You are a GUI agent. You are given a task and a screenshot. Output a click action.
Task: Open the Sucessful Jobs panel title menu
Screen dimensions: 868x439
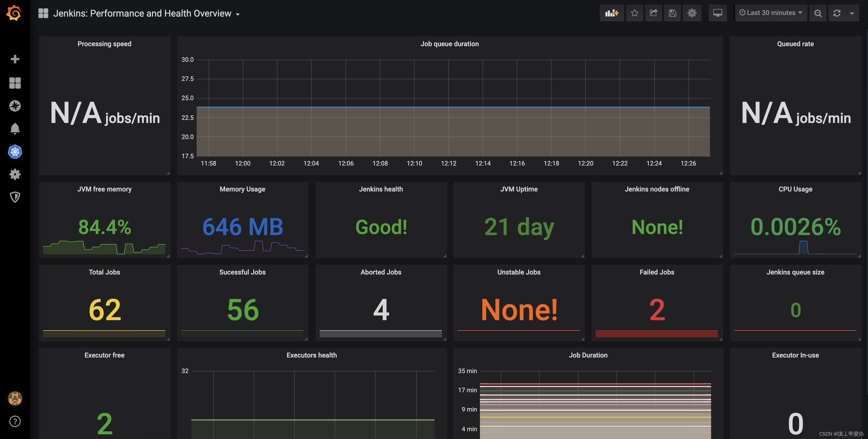[242, 272]
